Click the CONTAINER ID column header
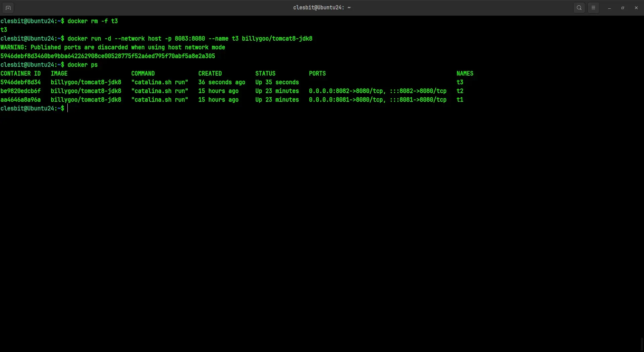644x352 pixels. click(x=20, y=74)
